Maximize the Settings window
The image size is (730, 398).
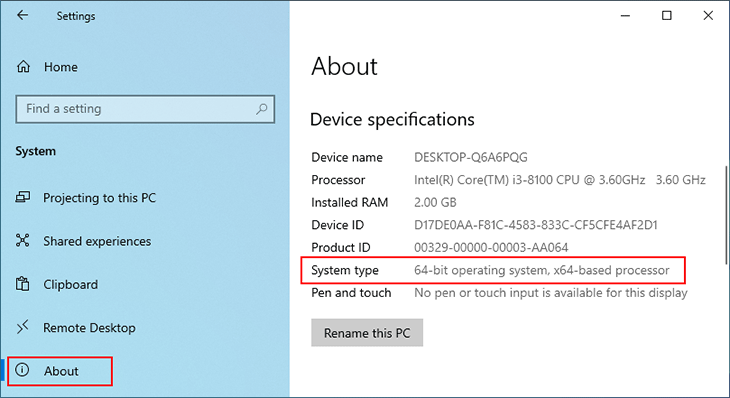coord(667,16)
